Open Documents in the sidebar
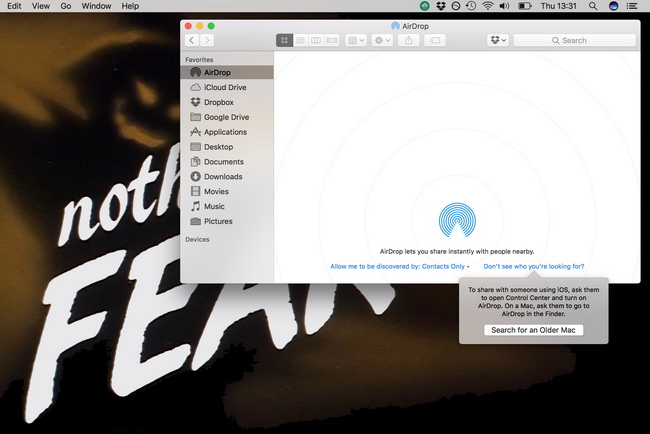This screenshot has width=650, height=434. tap(227, 162)
